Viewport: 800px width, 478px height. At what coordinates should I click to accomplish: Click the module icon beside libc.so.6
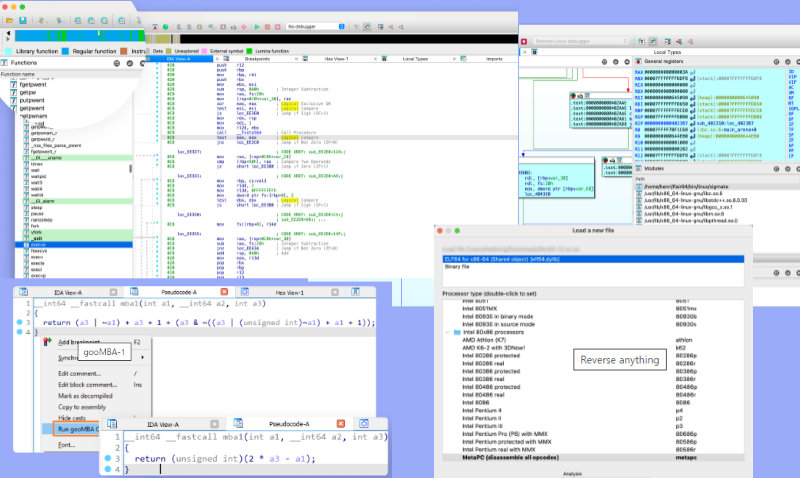(639, 194)
